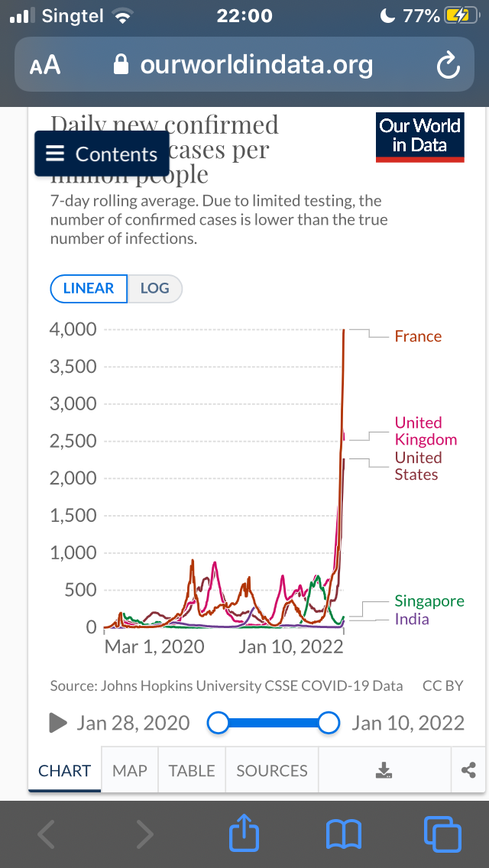Tap the Safari share sheet icon

[244, 832]
